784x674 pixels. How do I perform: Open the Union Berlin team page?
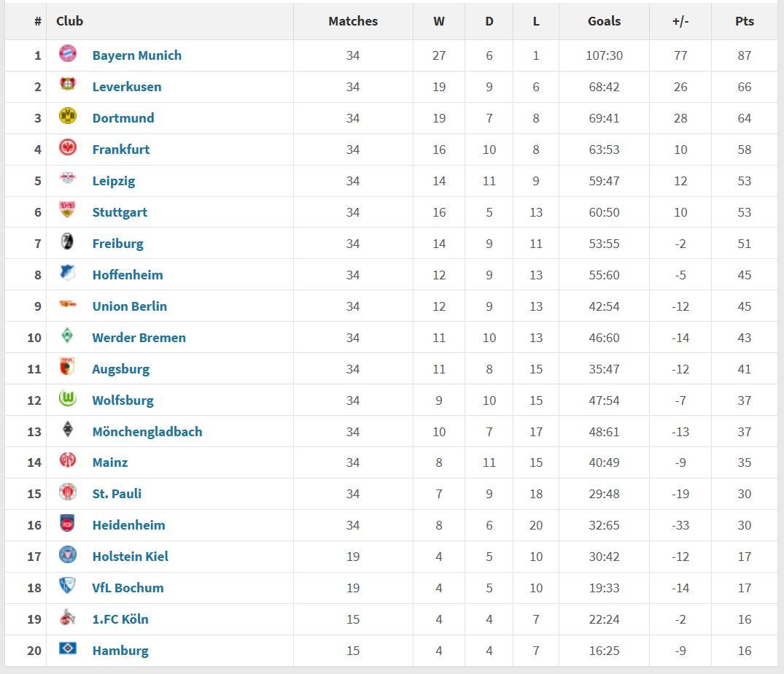[x=129, y=306]
